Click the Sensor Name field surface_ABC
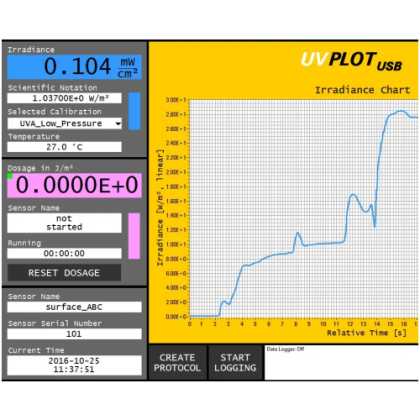Viewport: 420px width, 420px height. [75, 307]
